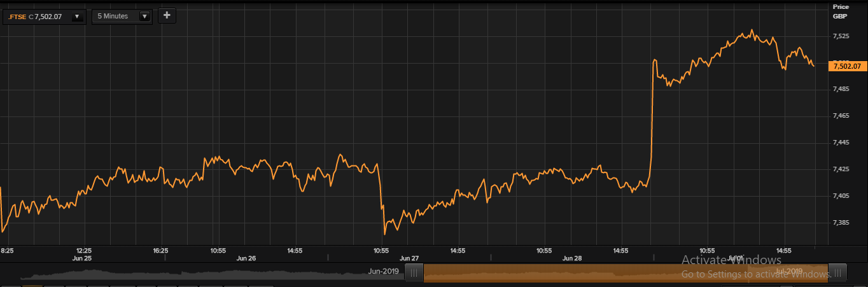Click the right handle of the range navigator
This screenshot has width=868, height=287.
[837, 273]
